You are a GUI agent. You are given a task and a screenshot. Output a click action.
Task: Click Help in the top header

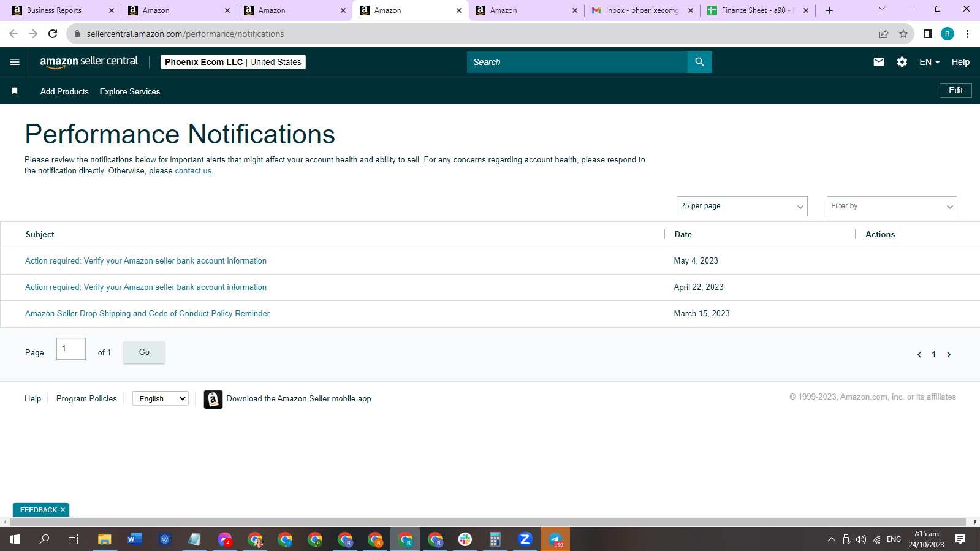point(960,62)
